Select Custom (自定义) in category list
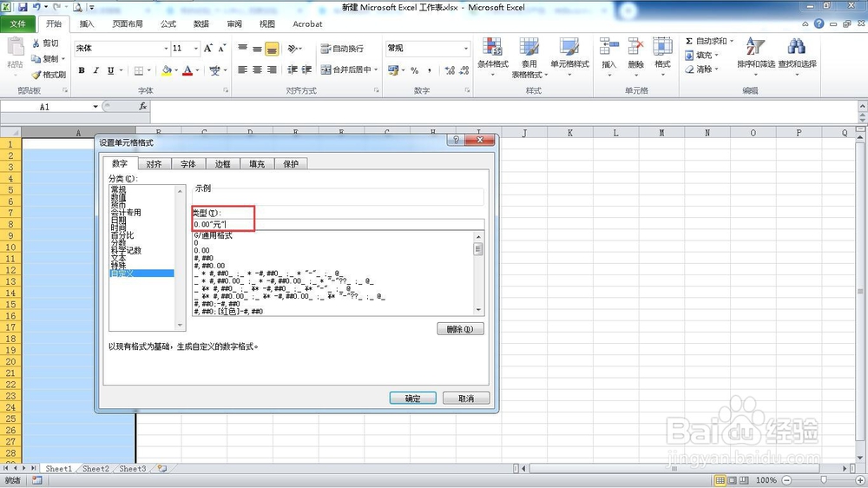This screenshot has height=488, width=868. [141, 273]
